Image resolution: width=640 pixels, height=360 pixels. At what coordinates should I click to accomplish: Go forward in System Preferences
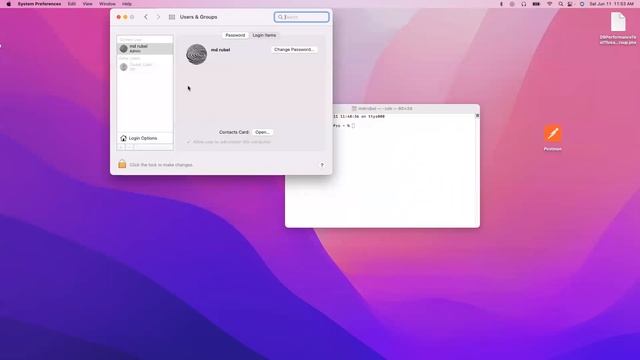tap(158, 17)
